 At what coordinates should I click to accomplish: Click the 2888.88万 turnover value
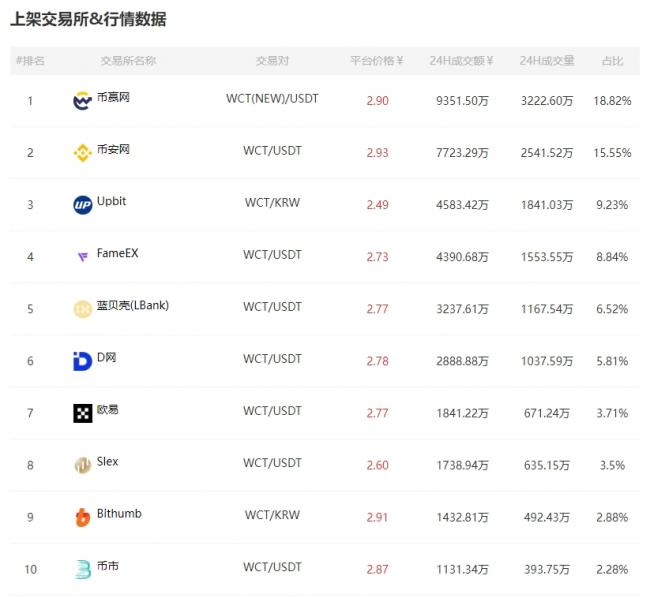[462, 361]
